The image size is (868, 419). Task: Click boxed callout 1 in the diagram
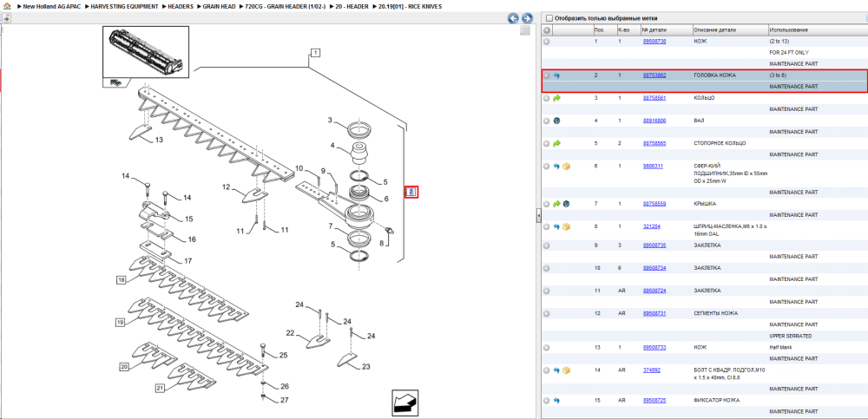(x=314, y=53)
